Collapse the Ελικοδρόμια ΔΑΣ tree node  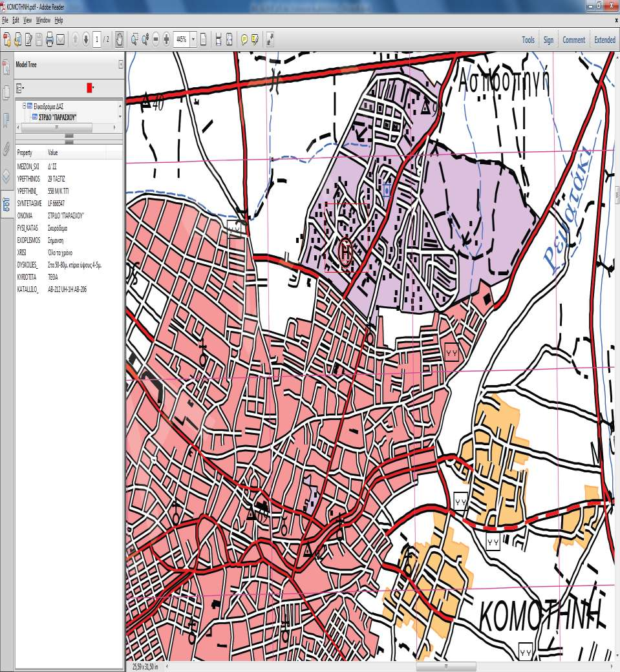tap(25, 106)
